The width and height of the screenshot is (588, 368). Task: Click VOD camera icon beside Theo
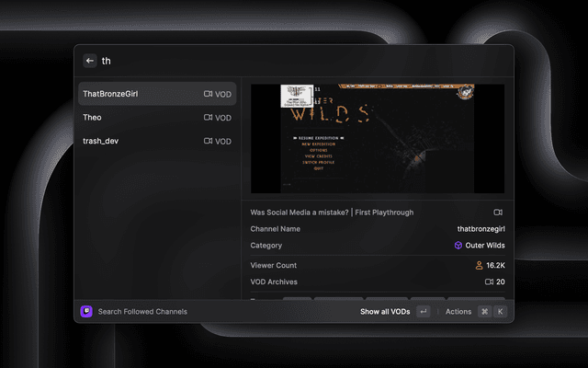pyautogui.click(x=209, y=118)
